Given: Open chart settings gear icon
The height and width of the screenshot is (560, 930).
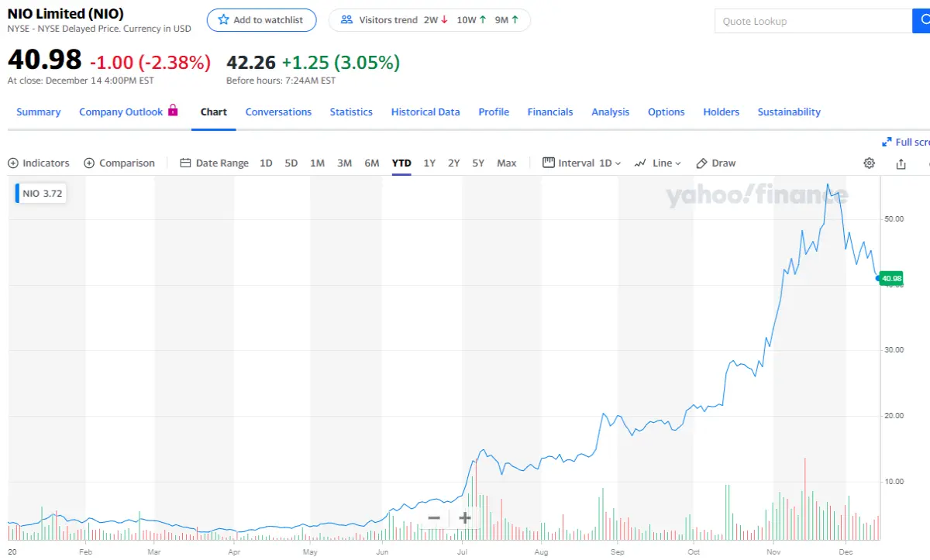Looking at the screenshot, I should (x=870, y=163).
